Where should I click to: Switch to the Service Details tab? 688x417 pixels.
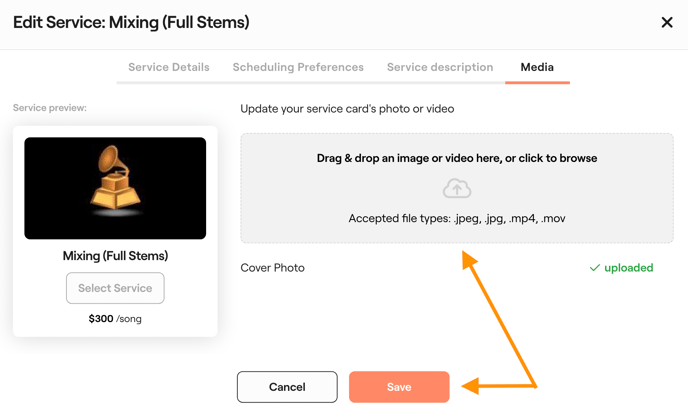169,67
